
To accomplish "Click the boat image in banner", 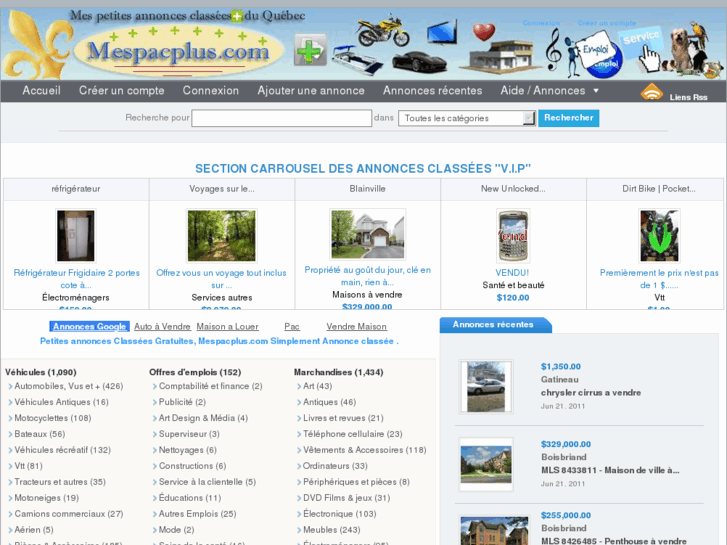I will click(x=356, y=60).
